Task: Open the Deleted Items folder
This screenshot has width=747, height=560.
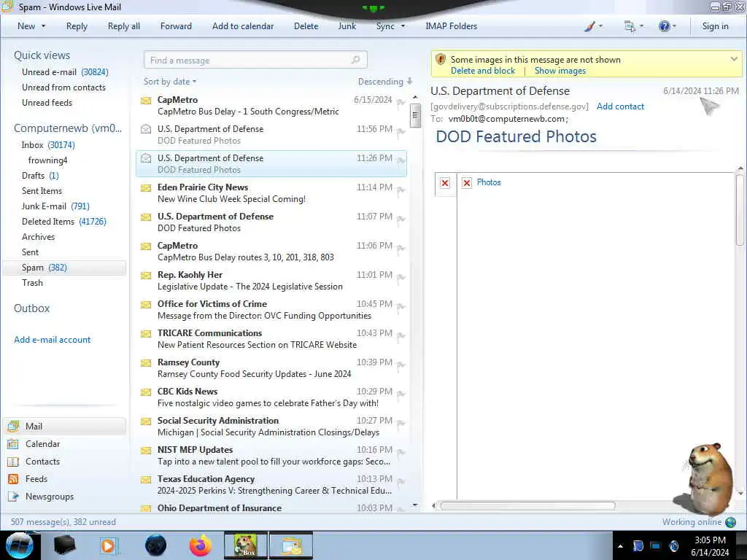Action: tap(64, 222)
